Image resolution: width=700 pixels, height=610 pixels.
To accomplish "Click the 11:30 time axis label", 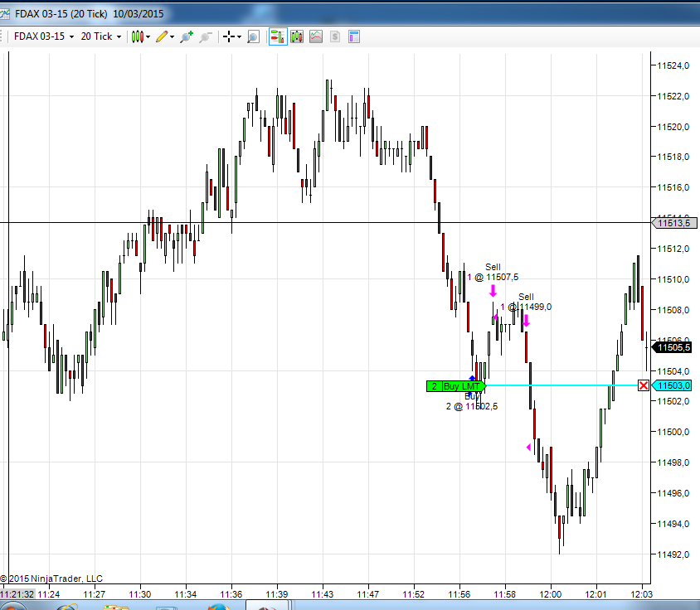I will tap(140, 594).
